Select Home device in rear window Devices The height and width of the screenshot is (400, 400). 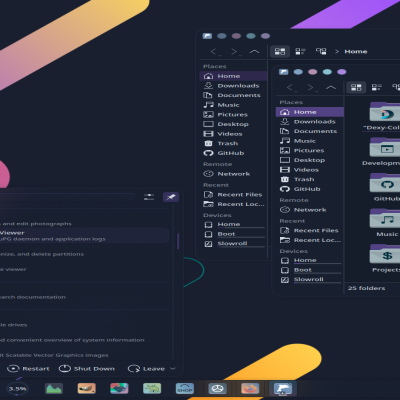click(x=233, y=225)
